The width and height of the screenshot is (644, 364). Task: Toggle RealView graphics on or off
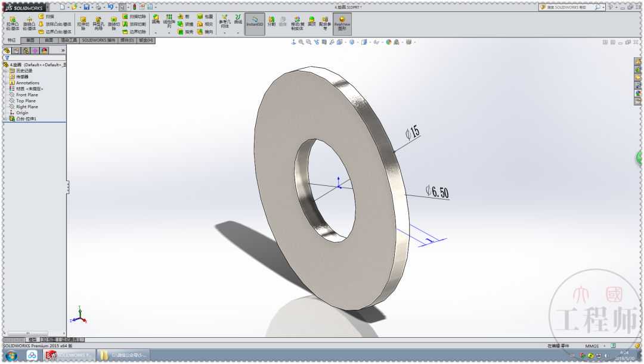point(342,23)
